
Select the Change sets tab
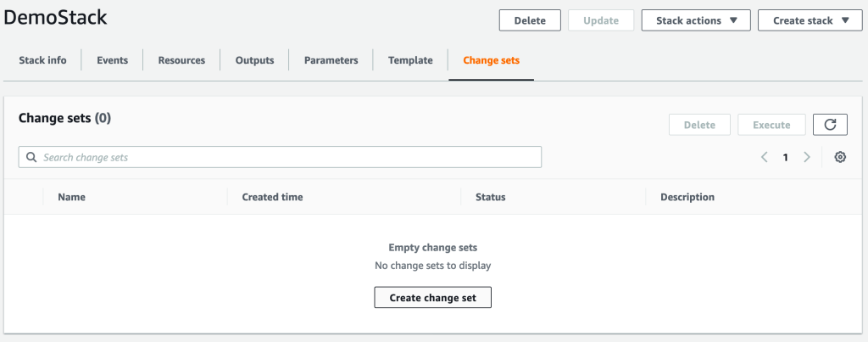tap(491, 60)
